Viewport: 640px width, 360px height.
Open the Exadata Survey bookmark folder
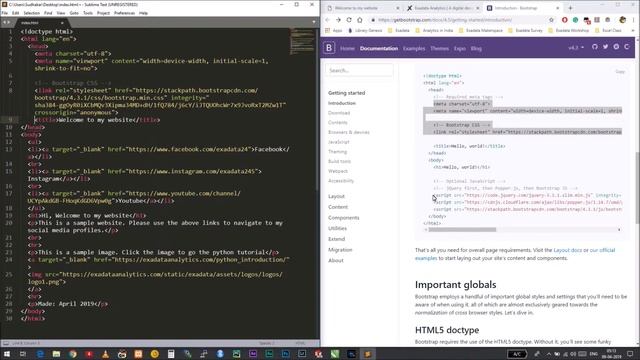point(526,31)
